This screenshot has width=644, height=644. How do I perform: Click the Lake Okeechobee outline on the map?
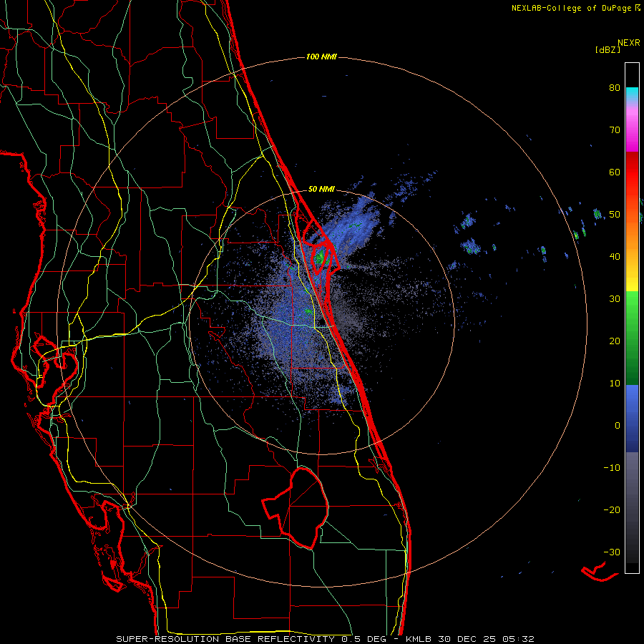click(296, 507)
